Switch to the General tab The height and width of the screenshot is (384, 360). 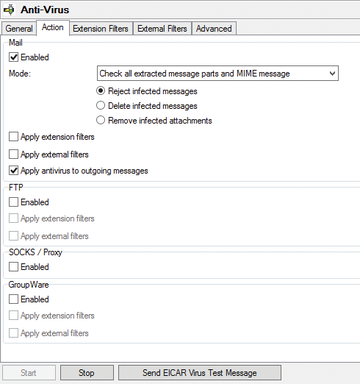coord(19,29)
